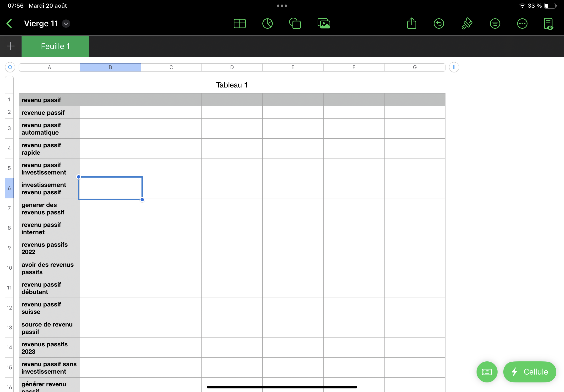Open the Format paintbrush panel
The image size is (564, 392).
467,24
